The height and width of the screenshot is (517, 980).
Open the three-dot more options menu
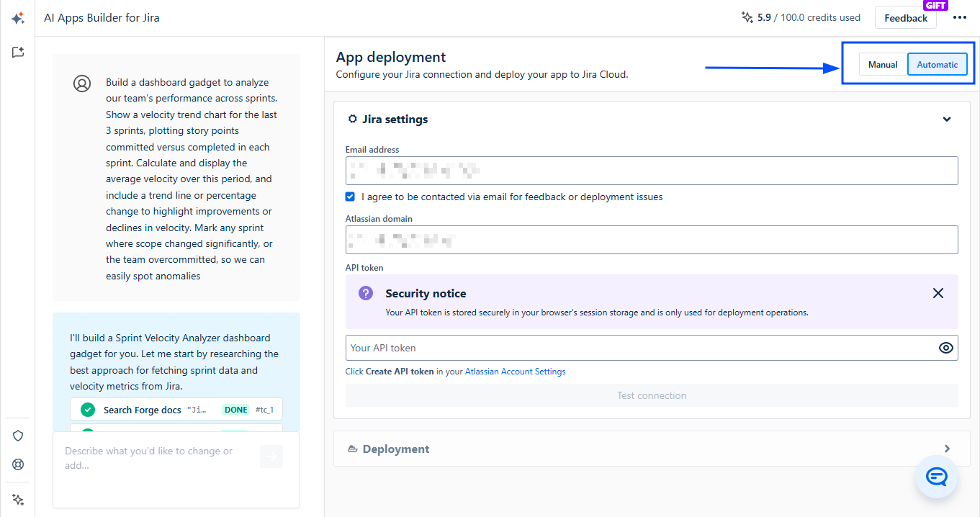[959, 18]
